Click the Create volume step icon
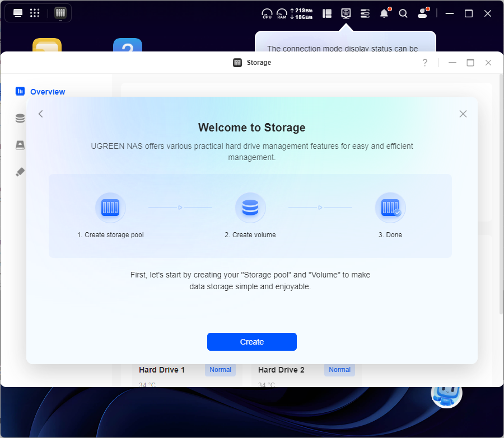The image size is (504, 438). 250,208
